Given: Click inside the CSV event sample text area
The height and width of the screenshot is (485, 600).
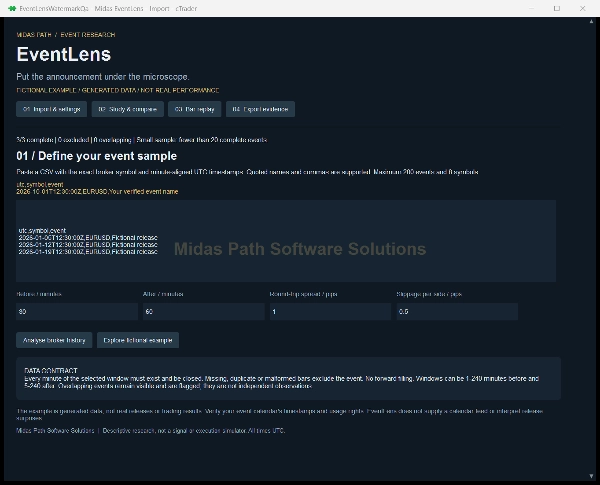Looking at the screenshot, I should [x=286, y=241].
